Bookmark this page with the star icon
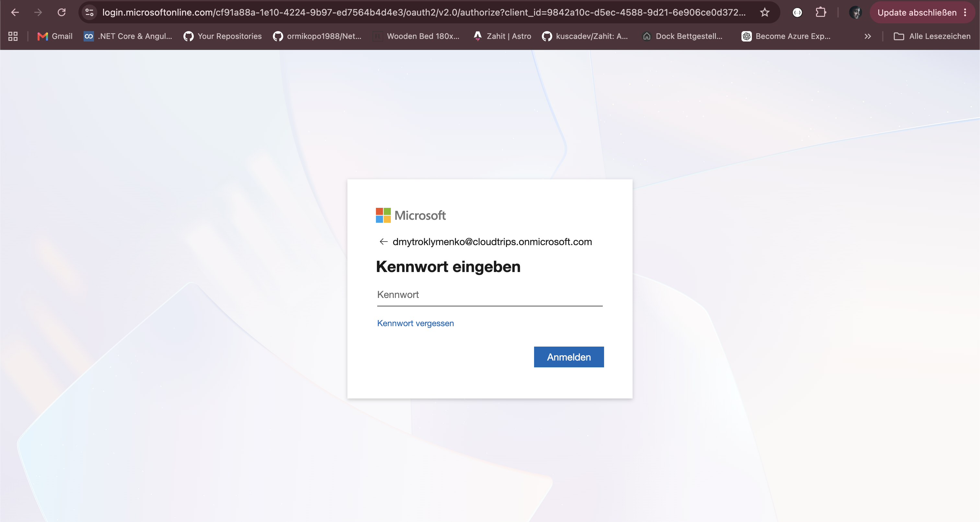The height and width of the screenshot is (522, 980). [x=765, y=13]
